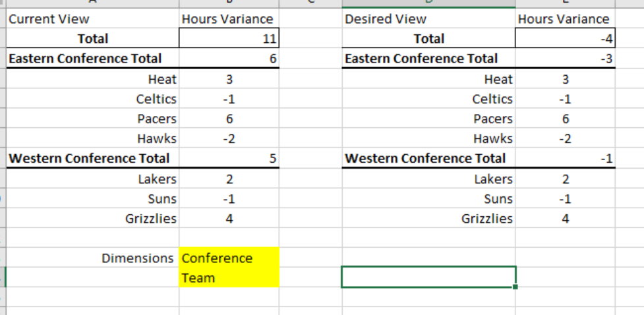Viewport: 644px width, 315px height.
Task: Select the yellow Conference cell
Action: [x=228, y=258]
